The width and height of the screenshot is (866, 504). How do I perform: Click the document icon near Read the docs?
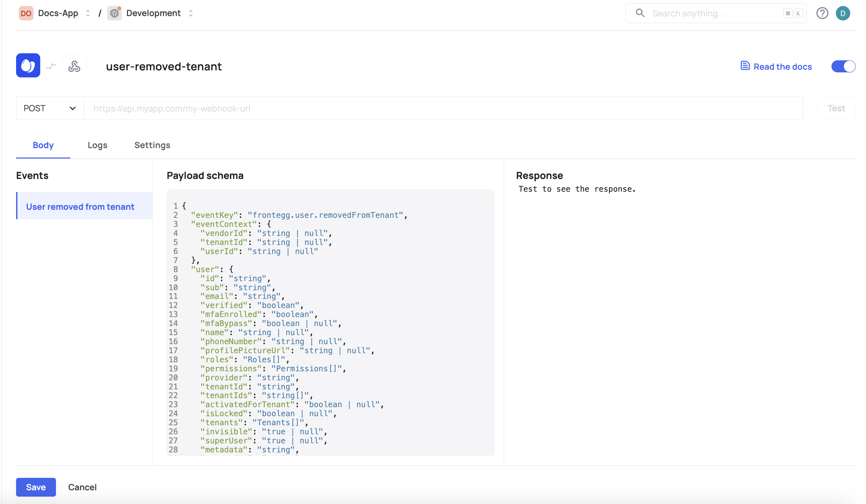tap(745, 66)
